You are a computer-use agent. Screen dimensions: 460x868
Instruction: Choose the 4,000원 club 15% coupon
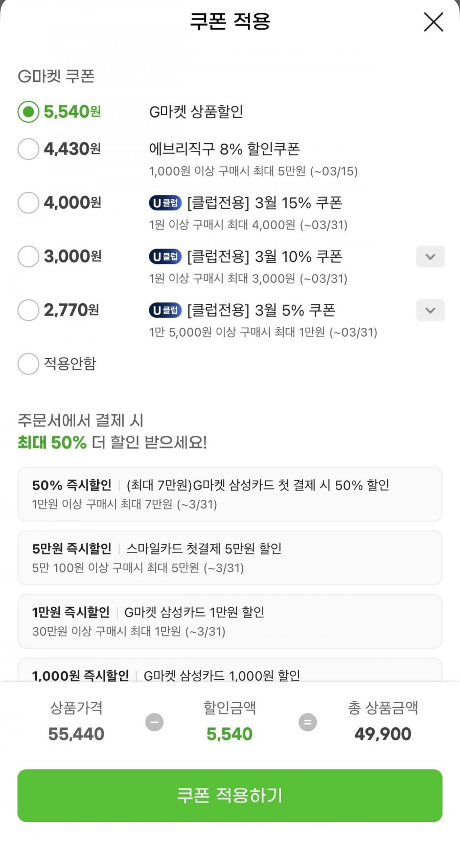coord(29,203)
